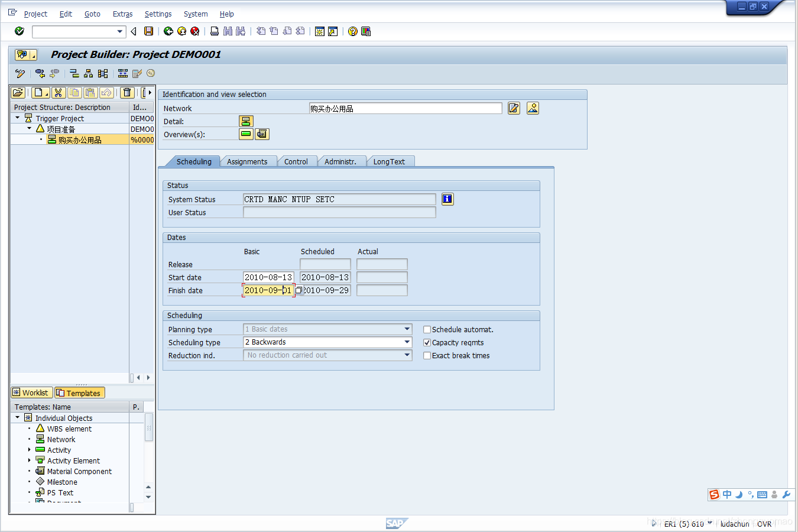Open the Project menu
Viewport: 798px width, 532px height.
[35, 14]
